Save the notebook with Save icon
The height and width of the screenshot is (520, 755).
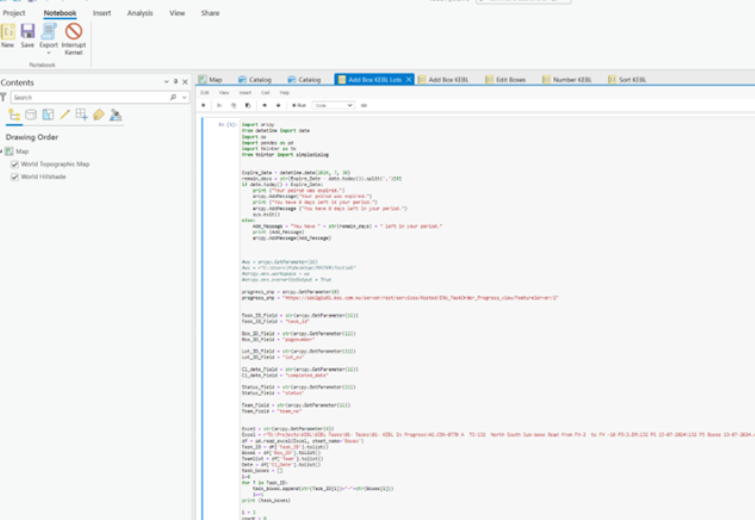(27, 31)
